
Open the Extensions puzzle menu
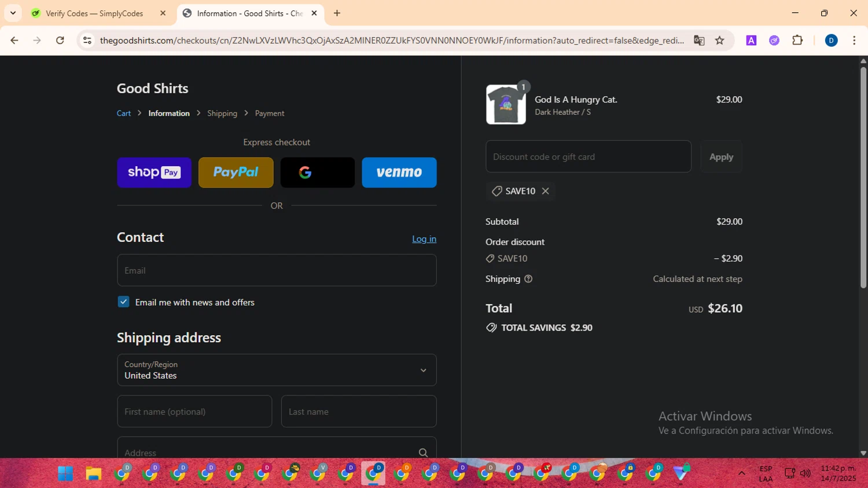(797, 41)
